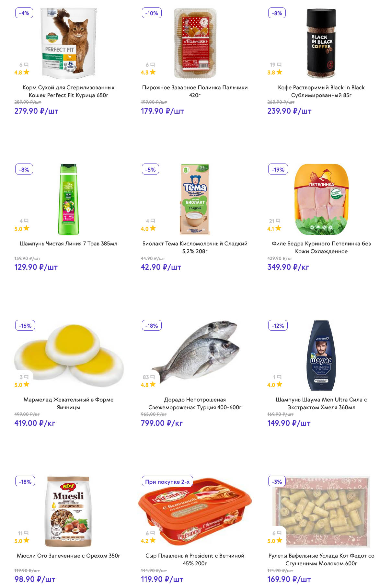Image resolution: width=391 pixels, height=588 pixels.
Task: Click the comments icon on Шаума Men shampoo
Action: pyautogui.click(x=279, y=377)
